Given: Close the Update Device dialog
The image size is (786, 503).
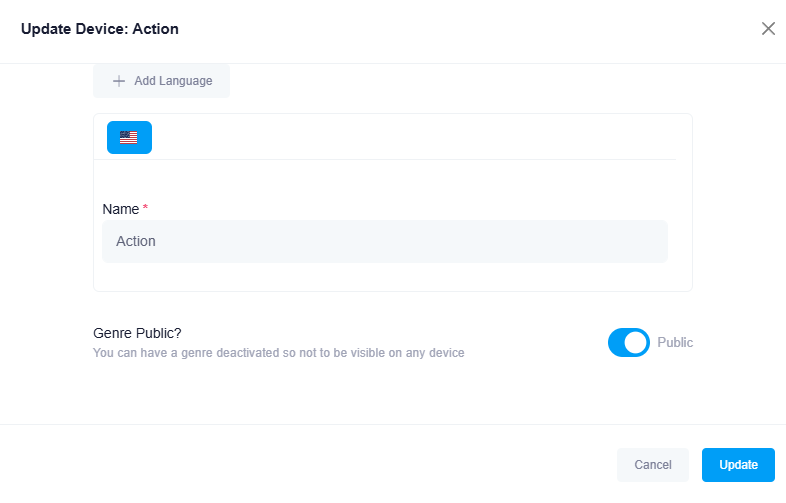Looking at the screenshot, I should (768, 28).
